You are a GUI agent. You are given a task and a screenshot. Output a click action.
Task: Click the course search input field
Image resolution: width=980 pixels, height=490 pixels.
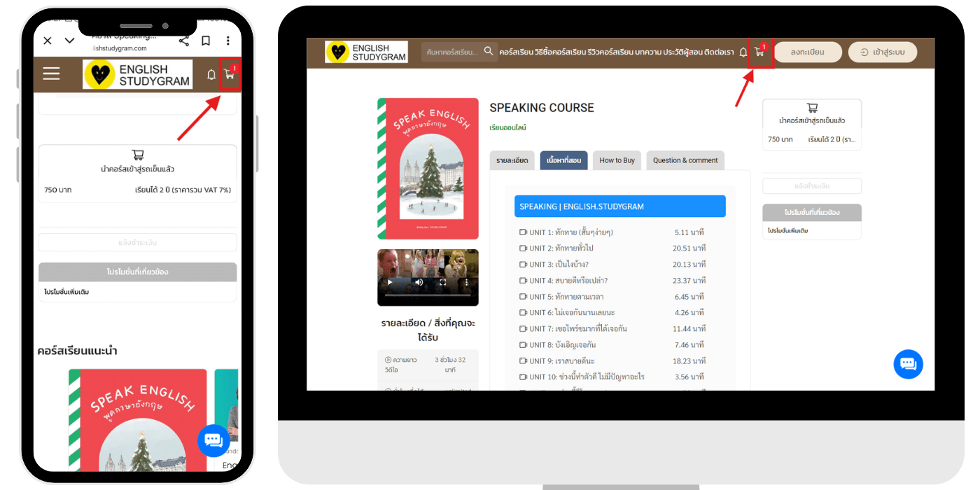[x=451, y=52]
